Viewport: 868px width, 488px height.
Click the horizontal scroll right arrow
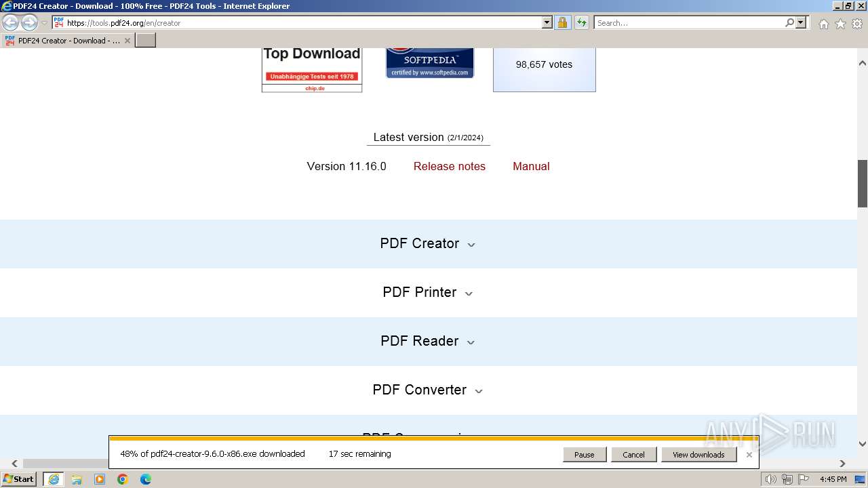pyautogui.click(x=842, y=464)
